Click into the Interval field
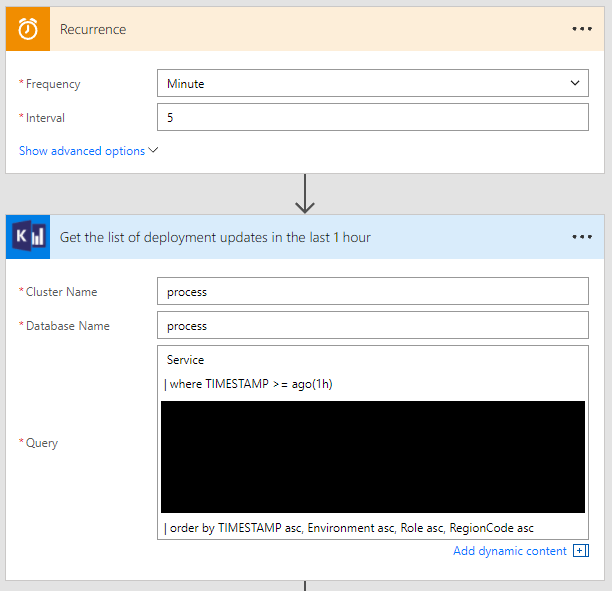The width and height of the screenshot is (612, 591). [372, 118]
